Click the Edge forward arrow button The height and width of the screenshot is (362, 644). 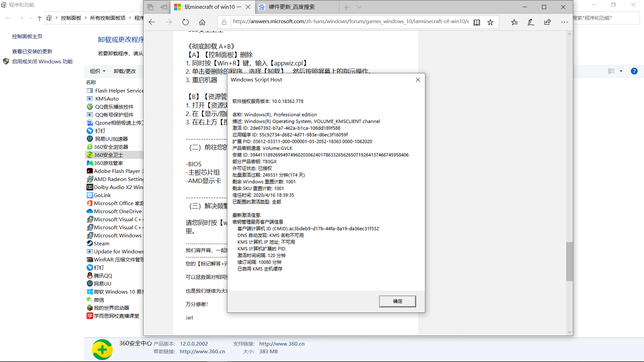tap(169, 22)
